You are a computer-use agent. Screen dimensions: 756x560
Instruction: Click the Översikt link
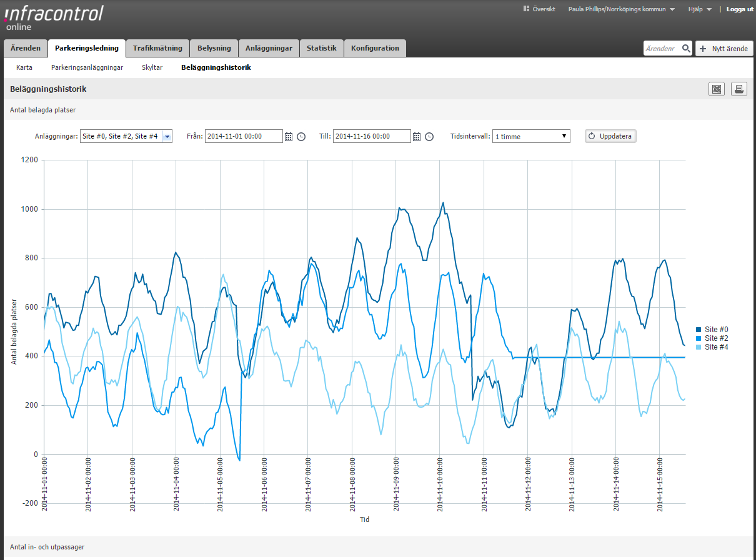(544, 9)
